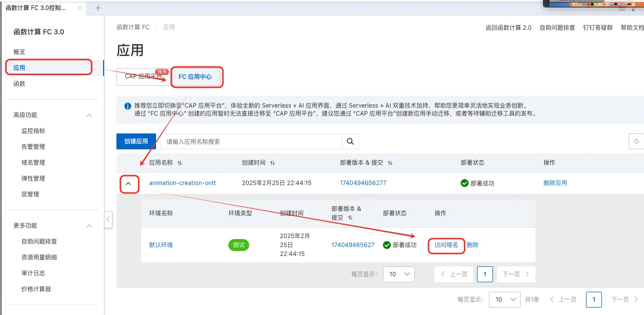
Task: Click outer table 下一页 button
Action: (x=625, y=300)
